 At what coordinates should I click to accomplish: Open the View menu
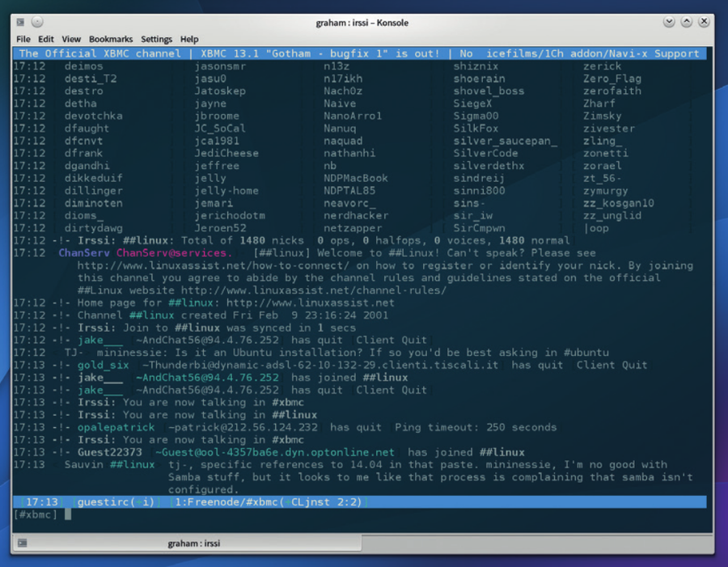[x=71, y=40]
